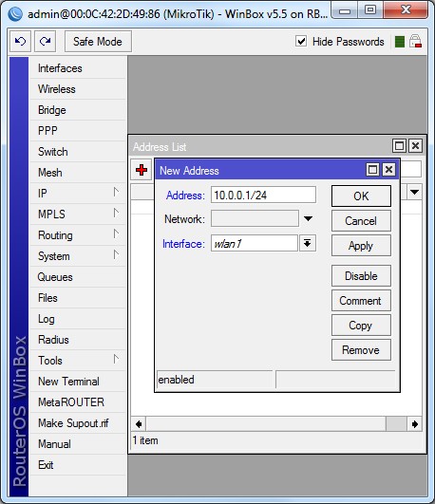The width and height of the screenshot is (435, 504).
Task: Click the Address input field
Action: [x=263, y=196]
